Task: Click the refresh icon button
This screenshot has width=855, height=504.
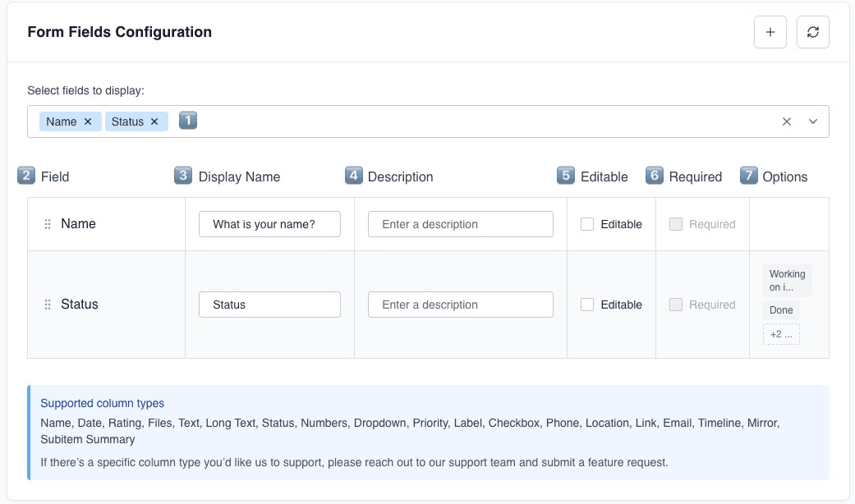Action: tap(813, 32)
